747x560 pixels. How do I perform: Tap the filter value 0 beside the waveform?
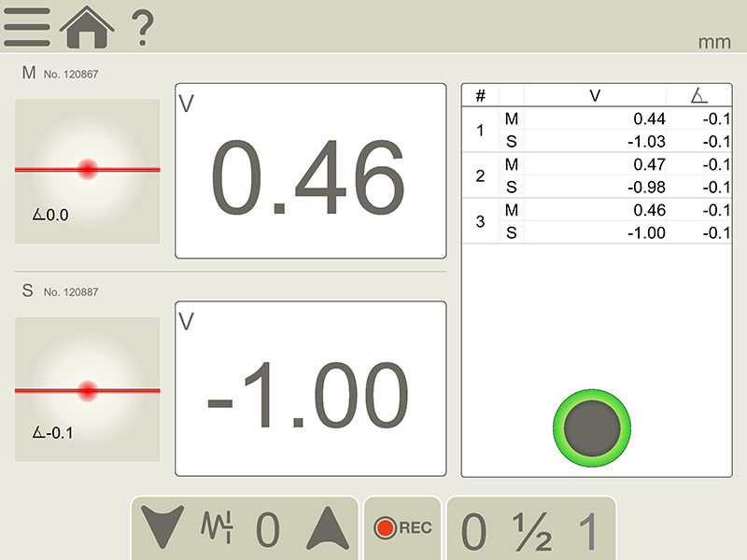[268, 530]
